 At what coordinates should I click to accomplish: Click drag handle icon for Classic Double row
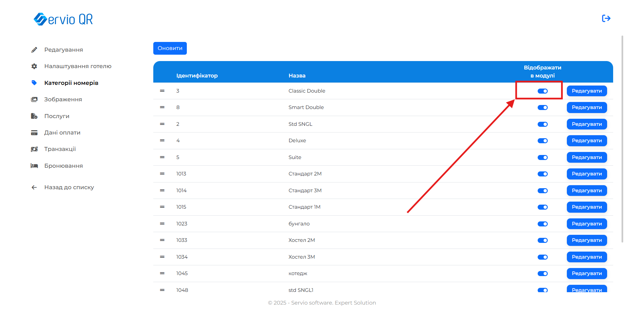click(162, 91)
